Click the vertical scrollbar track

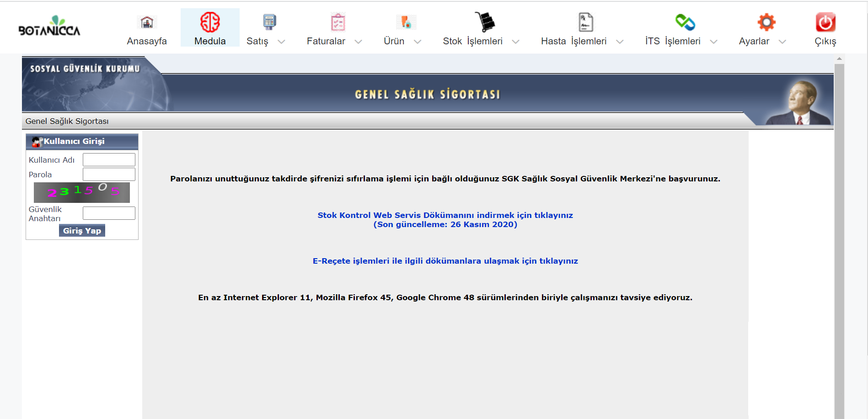(x=839, y=241)
